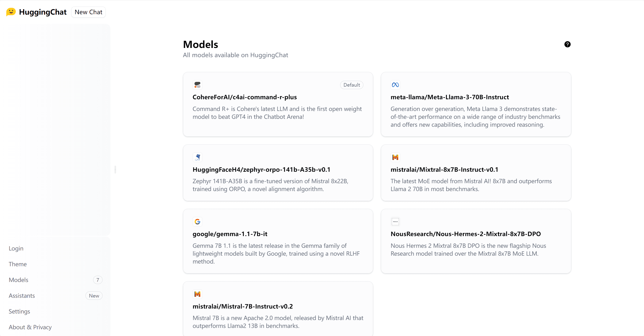Choose google/gemma-1.1-7b-it model card

[278, 241]
